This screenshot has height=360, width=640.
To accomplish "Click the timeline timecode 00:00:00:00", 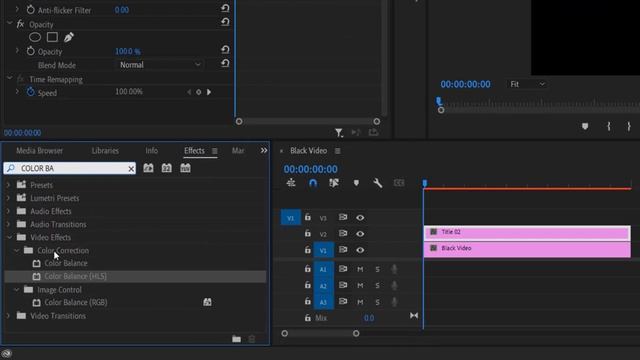I will click(x=311, y=169).
